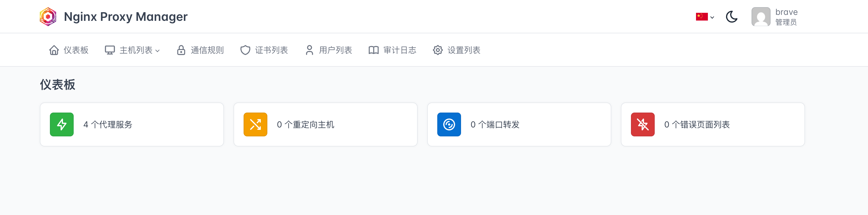This screenshot has height=215, width=868.
Task: Click the user avatar image
Action: coord(761,17)
